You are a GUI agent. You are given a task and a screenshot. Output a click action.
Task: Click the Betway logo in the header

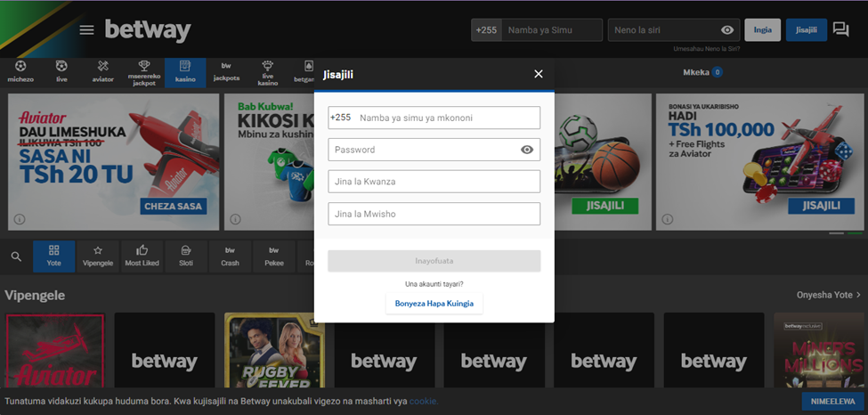coord(148,30)
